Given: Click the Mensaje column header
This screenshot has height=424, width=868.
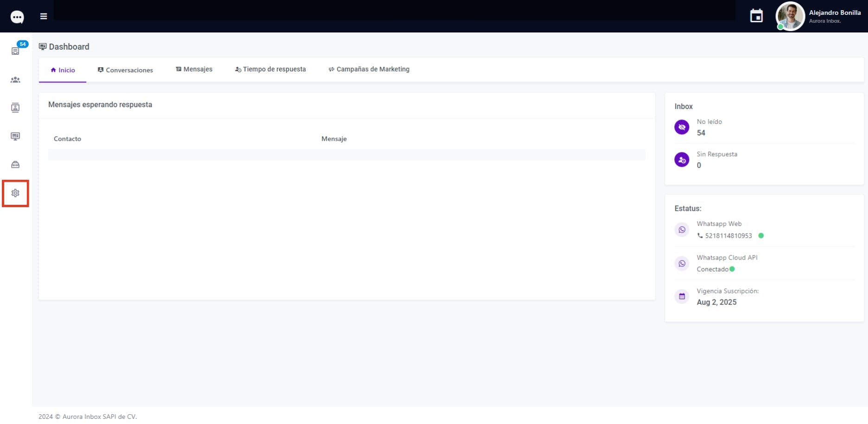Looking at the screenshot, I should point(334,139).
